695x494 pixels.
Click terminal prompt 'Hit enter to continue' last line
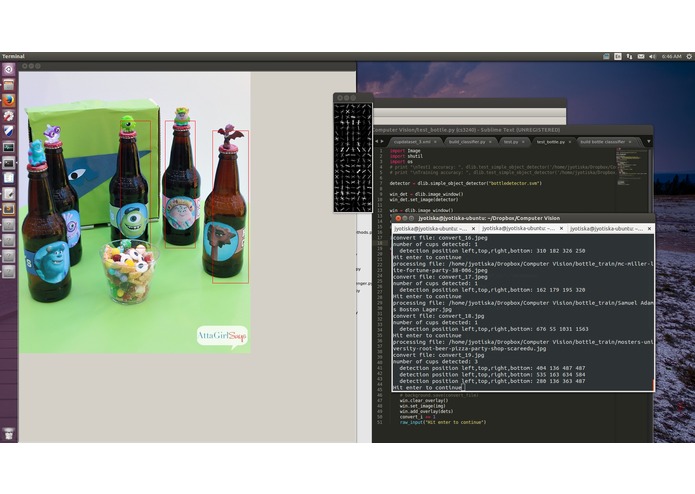(428, 388)
